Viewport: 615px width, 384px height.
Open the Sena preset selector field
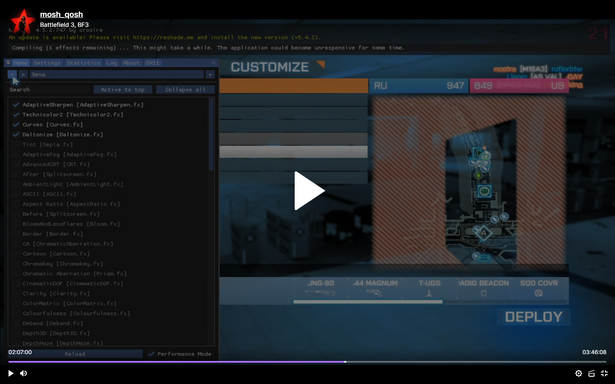point(116,74)
